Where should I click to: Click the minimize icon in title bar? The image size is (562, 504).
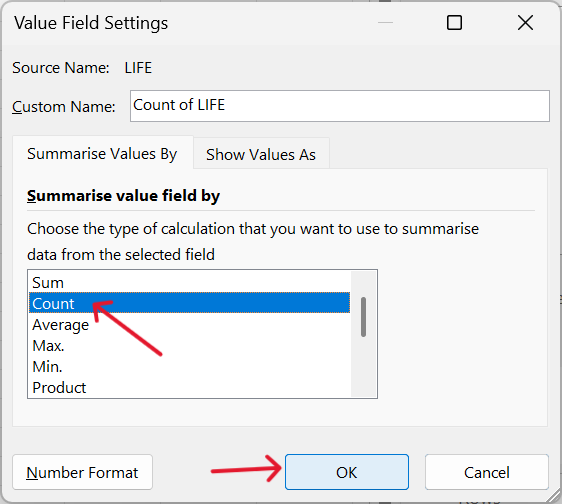pyautogui.click(x=386, y=23)
